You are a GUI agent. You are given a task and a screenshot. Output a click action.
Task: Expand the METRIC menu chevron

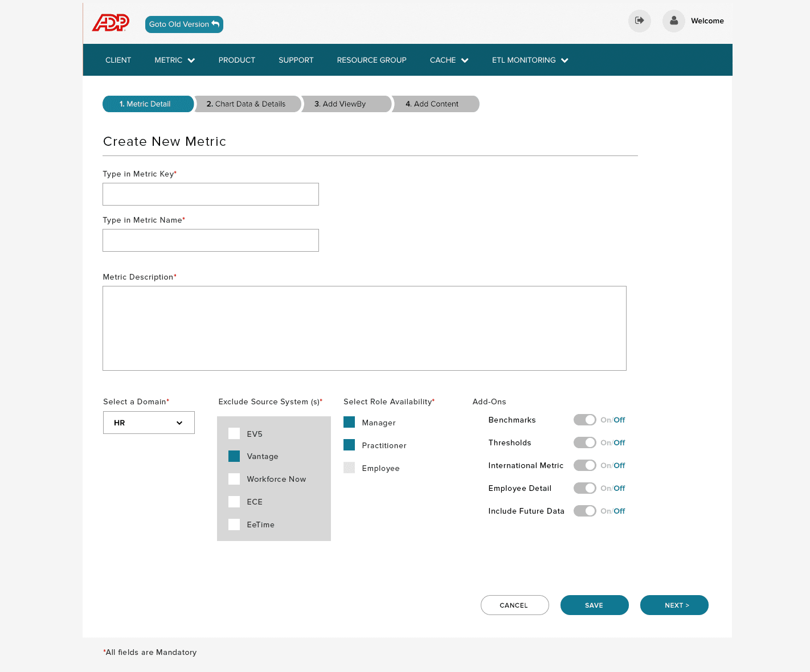click(191, 60)
